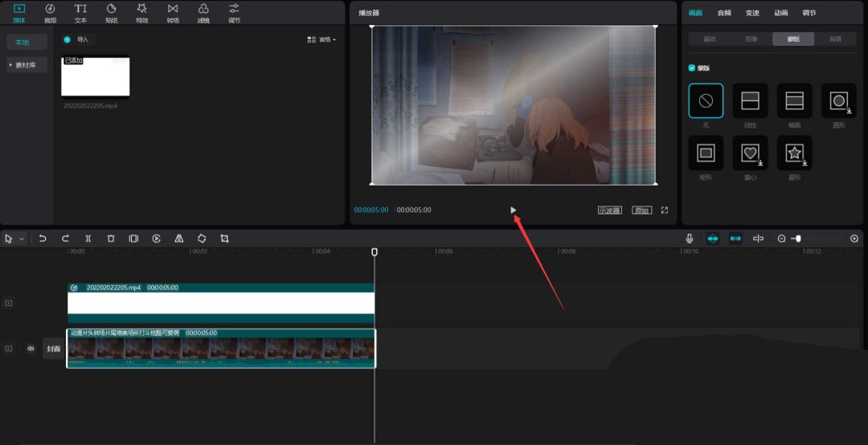The width and height of the screenshot is (868, 445).
Task: Open the 特效 (Effects) panel icon
Action: click(141, 12)
